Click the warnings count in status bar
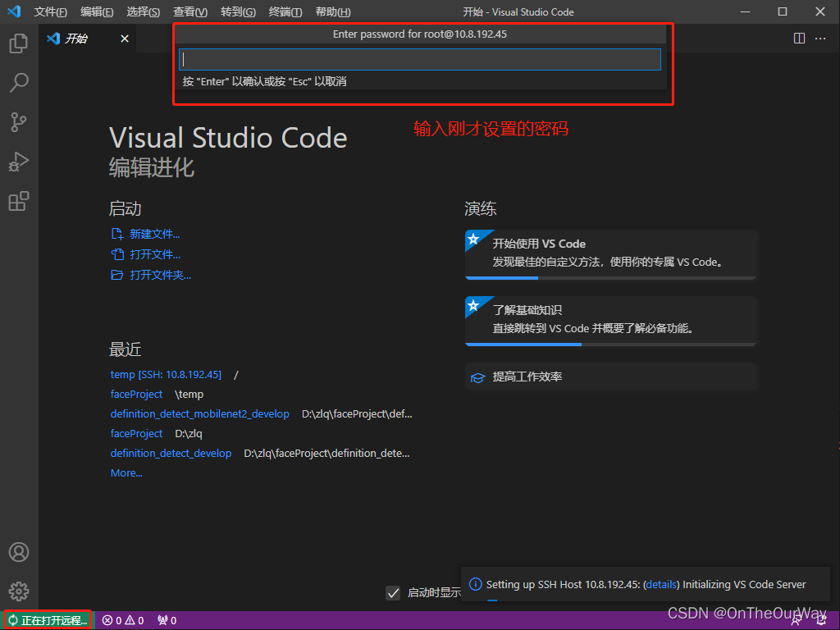The height and width of the screenshot is (630, 840). click(135, 620)
